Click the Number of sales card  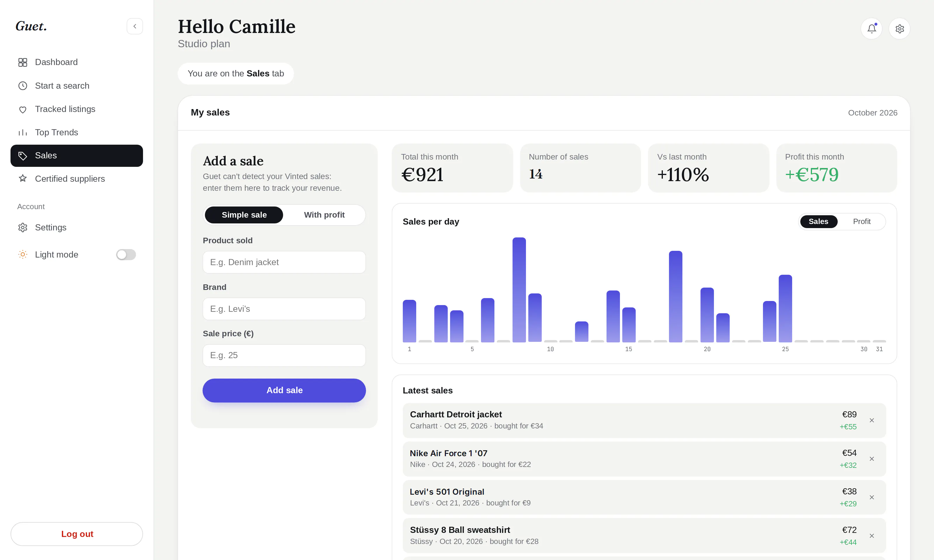point(580,168)
